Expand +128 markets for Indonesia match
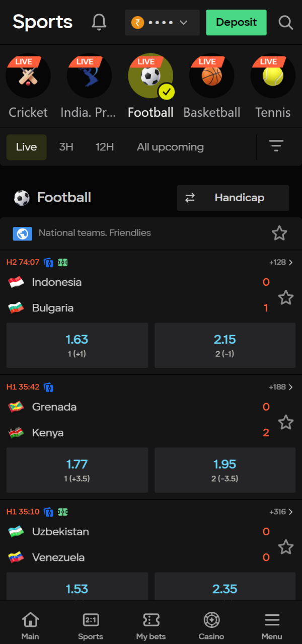The image size is (302, 644). tap(281, 262)
